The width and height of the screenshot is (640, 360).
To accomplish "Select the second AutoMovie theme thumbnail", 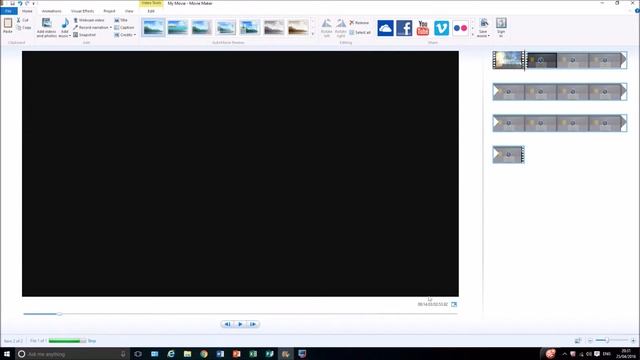I will [178, 28].
